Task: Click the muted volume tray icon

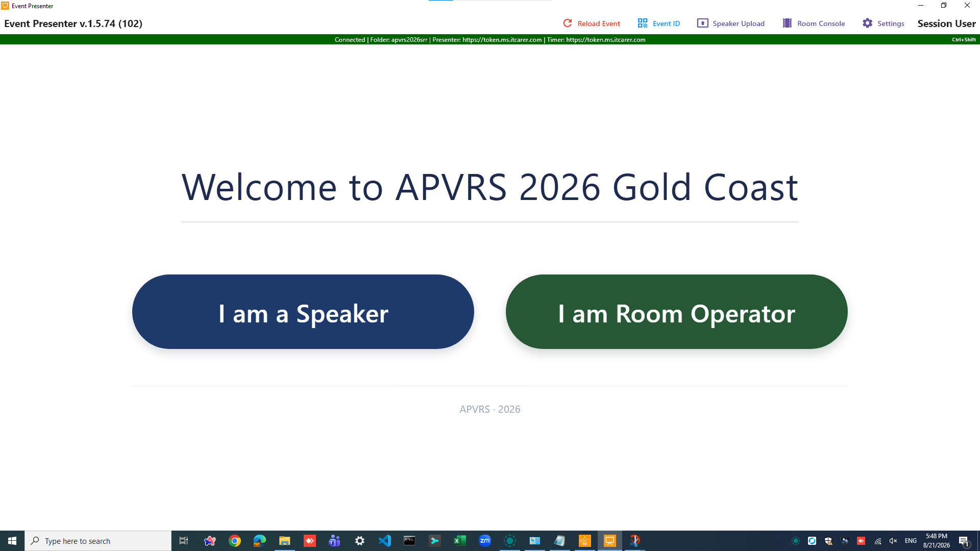Action: pyautogui.click(x=893, y=541)
